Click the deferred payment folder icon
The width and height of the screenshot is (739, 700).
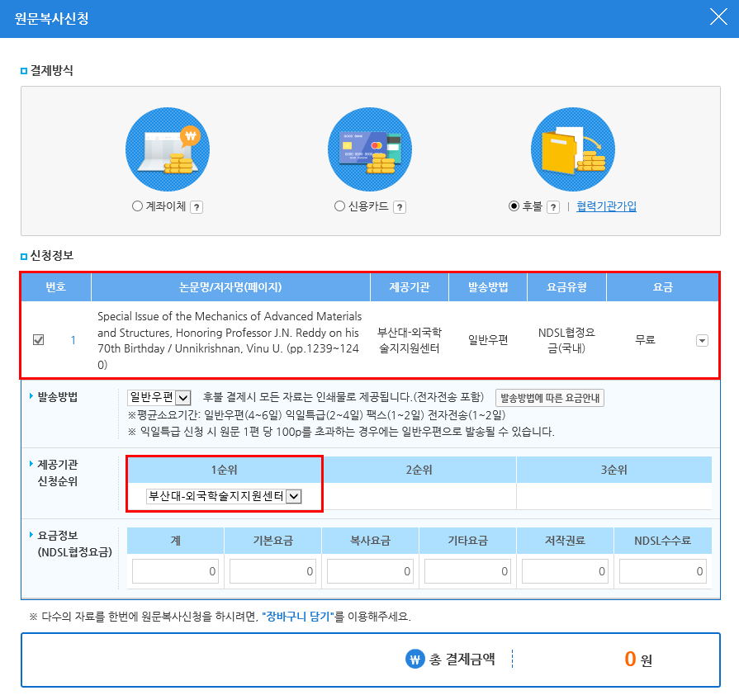pyautogui.click(x=573, y=149)
